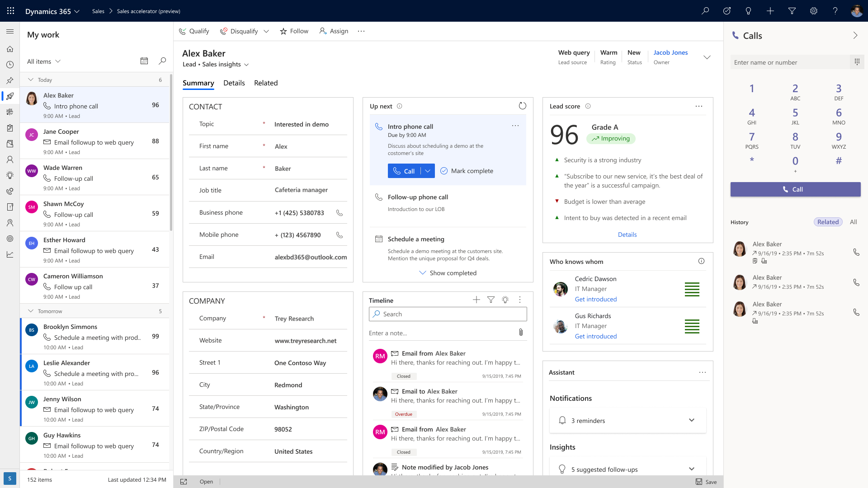Click the Who knows whom info icon
Screen dimensions: 868x488
click(x=701, y=261)
